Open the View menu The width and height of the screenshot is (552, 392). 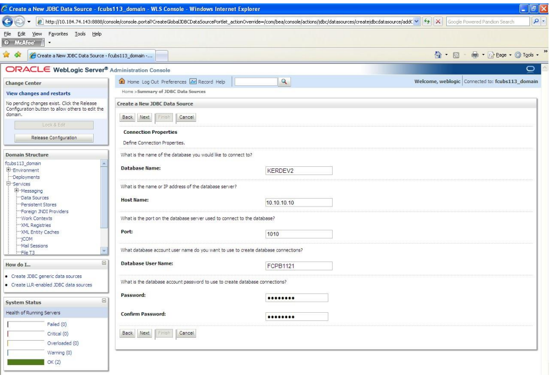pyautogui.click(x=37, y=34)
